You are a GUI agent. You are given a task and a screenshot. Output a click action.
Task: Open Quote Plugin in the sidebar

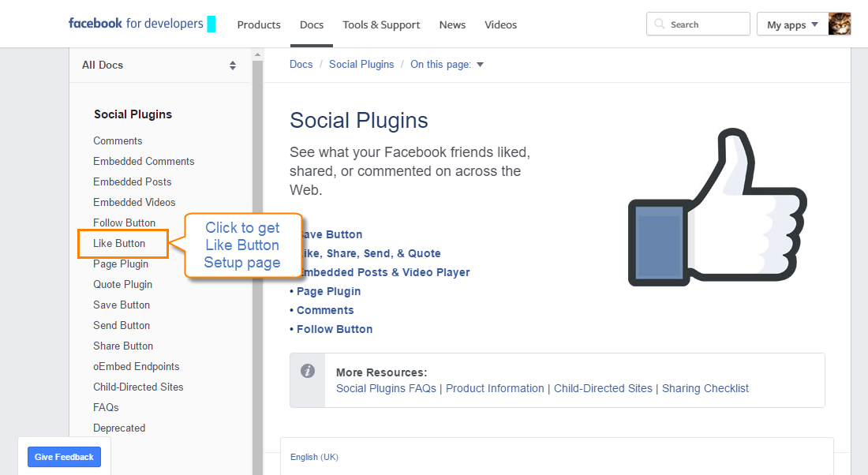[x=122, y=284]
